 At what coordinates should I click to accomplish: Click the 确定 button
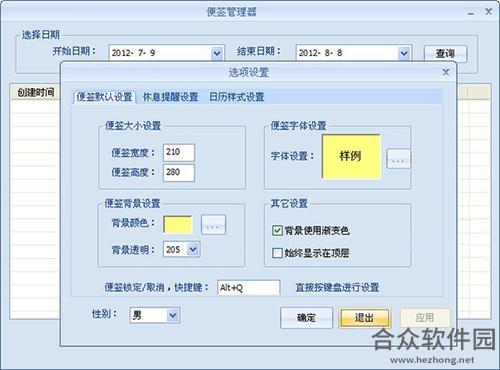click(x=306, y=318)
